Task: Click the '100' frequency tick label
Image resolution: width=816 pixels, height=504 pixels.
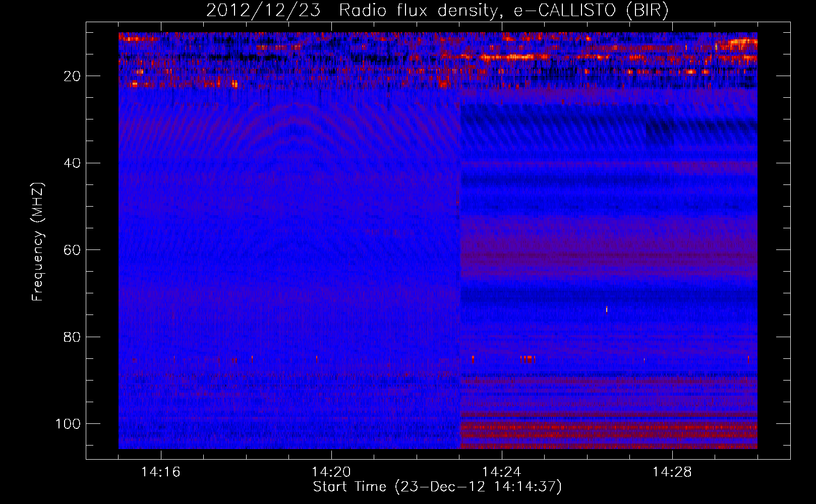Action: [x=68, y=424]
